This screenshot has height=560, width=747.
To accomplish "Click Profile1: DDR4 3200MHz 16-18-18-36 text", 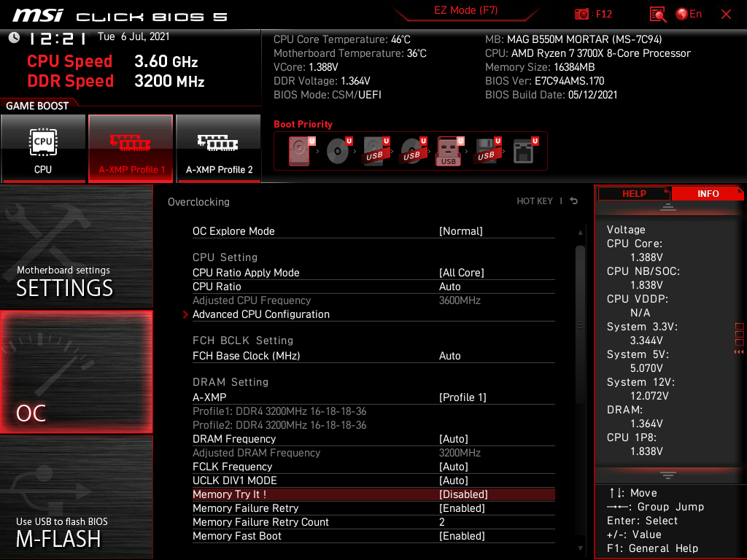I will point(279,411).
